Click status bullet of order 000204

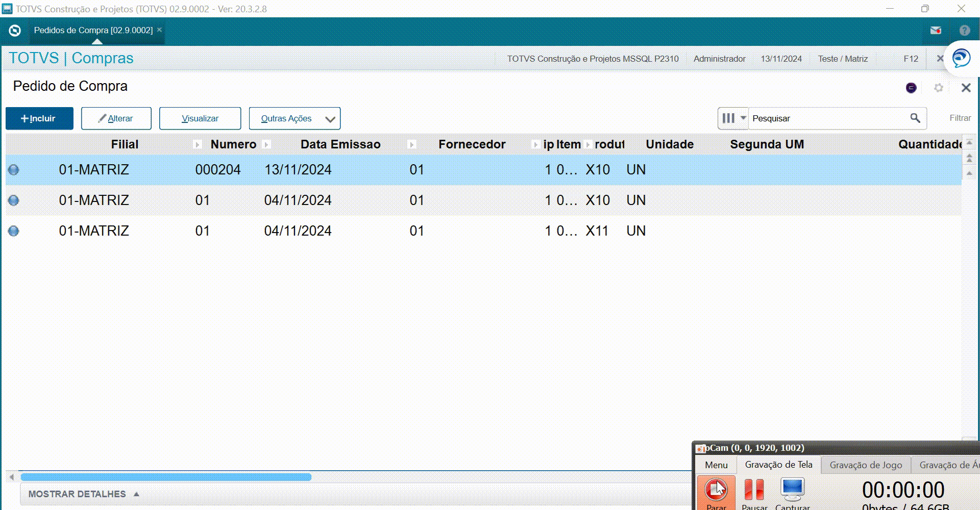[14, 170]
